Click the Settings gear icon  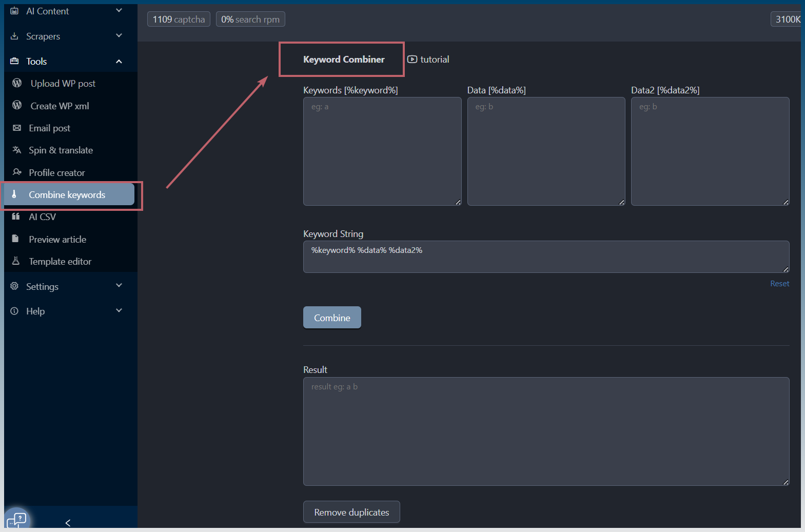point(14,286)
